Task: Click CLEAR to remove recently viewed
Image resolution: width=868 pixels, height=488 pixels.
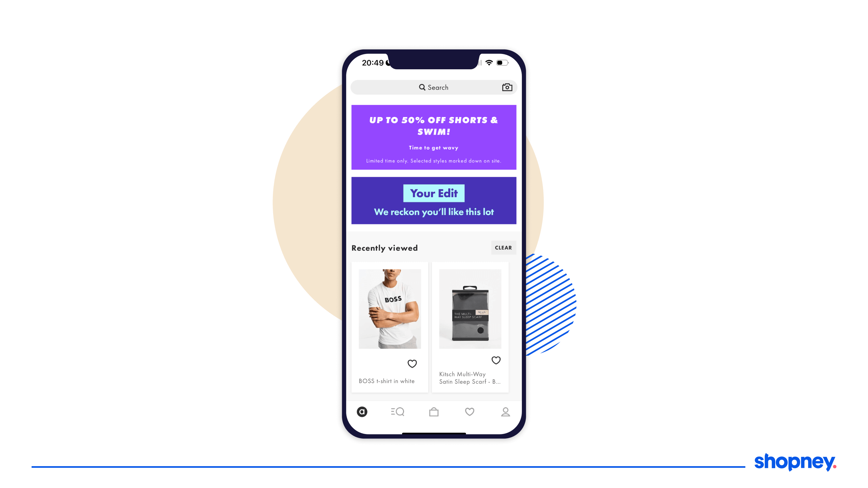Action: tap(503, 247)
